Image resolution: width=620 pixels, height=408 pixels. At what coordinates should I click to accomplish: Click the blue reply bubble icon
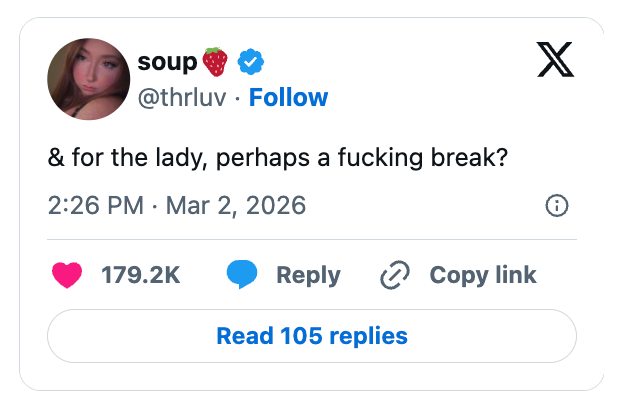point(242,275)
